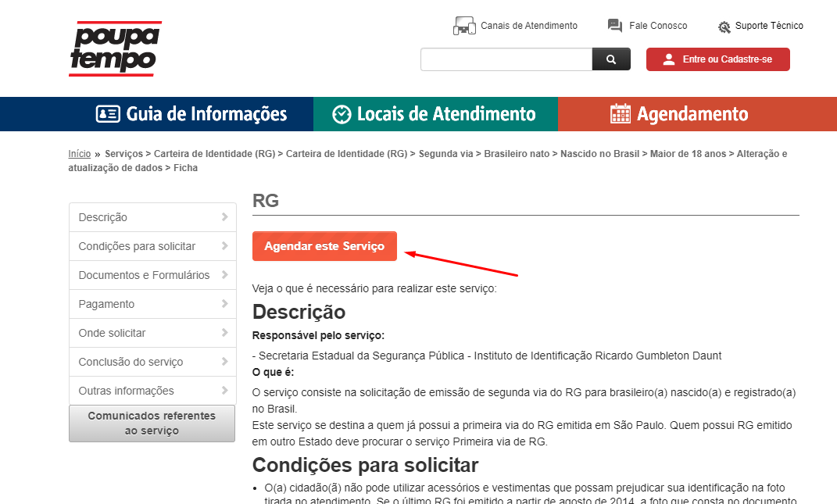
Task: Expand the Documentos e Formulários chevron
Action: point(224,275)
